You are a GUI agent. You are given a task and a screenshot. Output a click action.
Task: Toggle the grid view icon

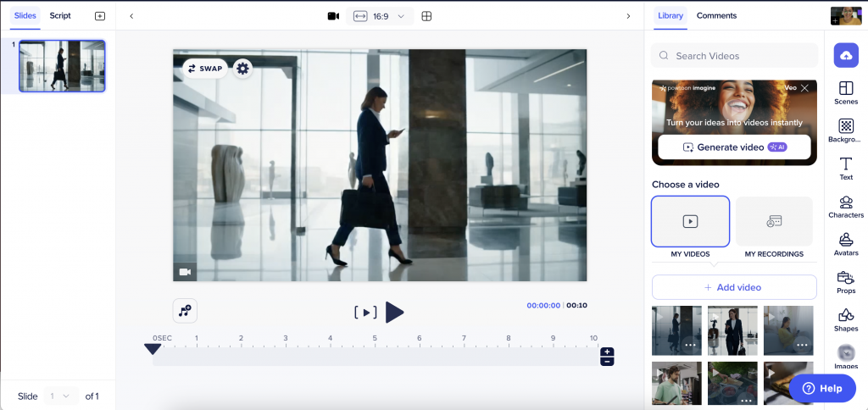426,16
